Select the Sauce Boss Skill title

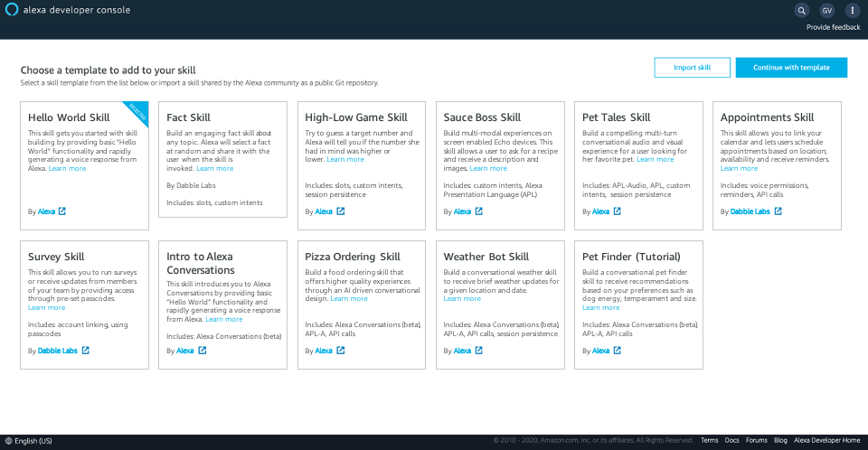482,117
